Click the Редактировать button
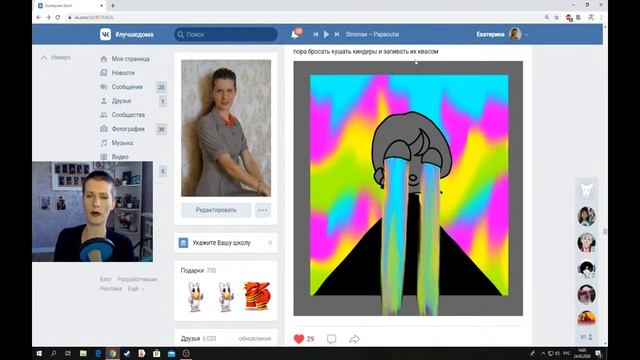 point(216,210)
